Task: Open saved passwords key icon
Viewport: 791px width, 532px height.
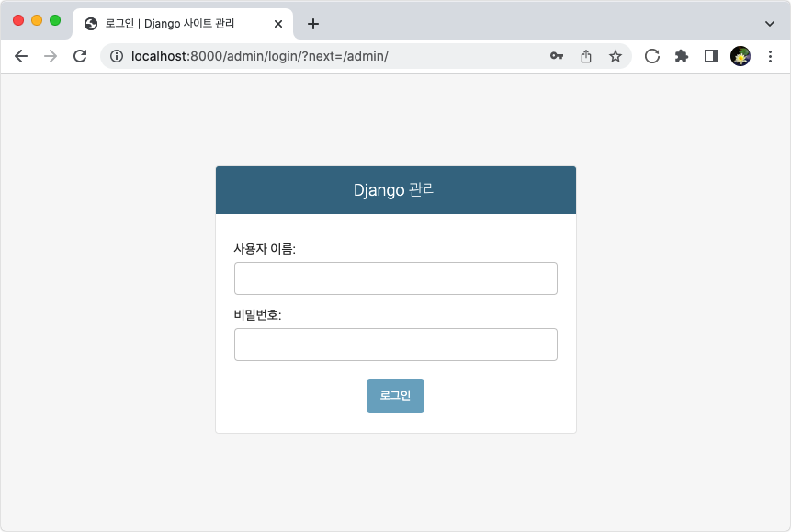Action: coord(557,56)
